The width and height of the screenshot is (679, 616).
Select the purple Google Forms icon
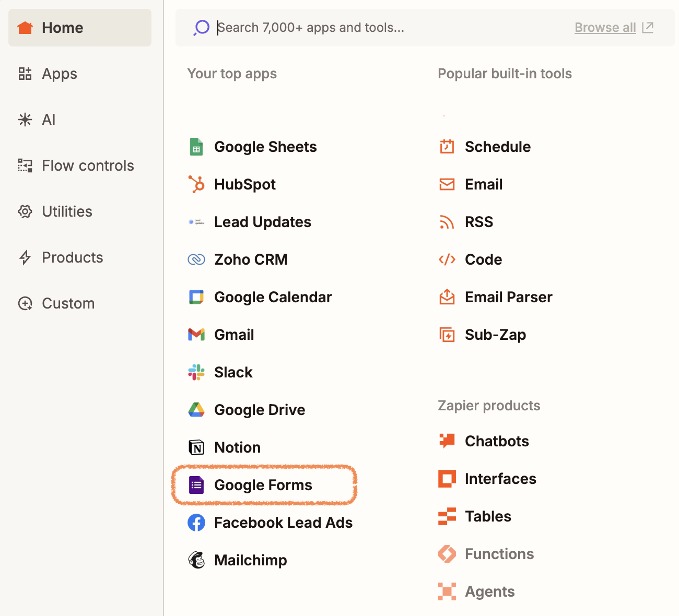coord(196,485)
